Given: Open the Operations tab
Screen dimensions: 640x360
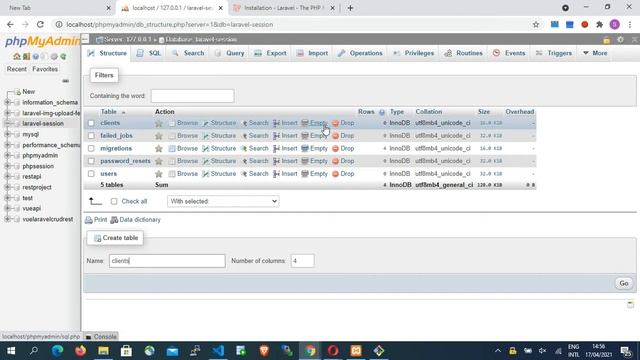Looking at the screenshot, I should point(360,53).
